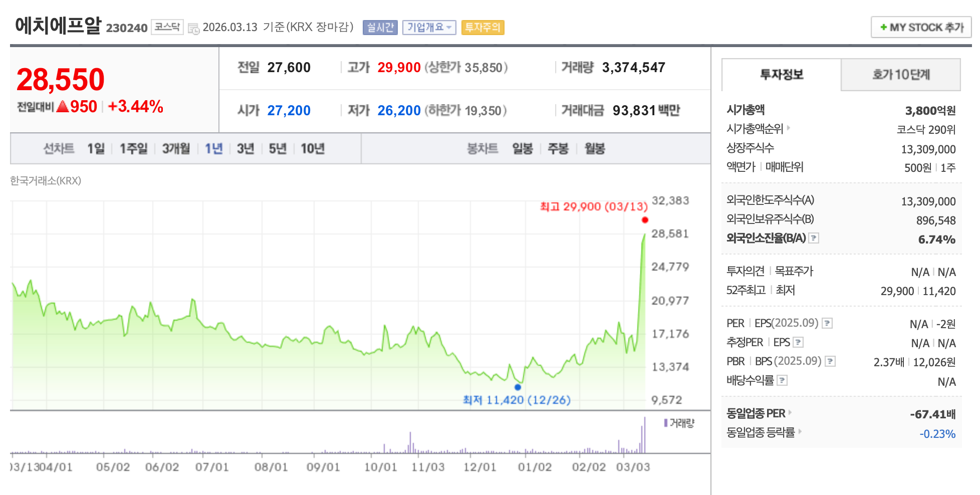This screenshot has height=495, width=980.
Task: Switch to the 호가10단계 tab
Action: click(x=901, y=75)
